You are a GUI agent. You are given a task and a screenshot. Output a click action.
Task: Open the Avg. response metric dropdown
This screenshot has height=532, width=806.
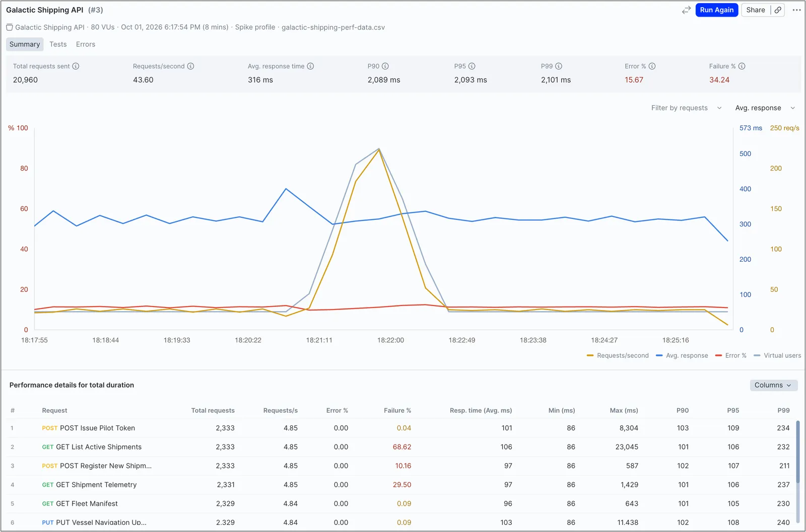click(765, 108)
